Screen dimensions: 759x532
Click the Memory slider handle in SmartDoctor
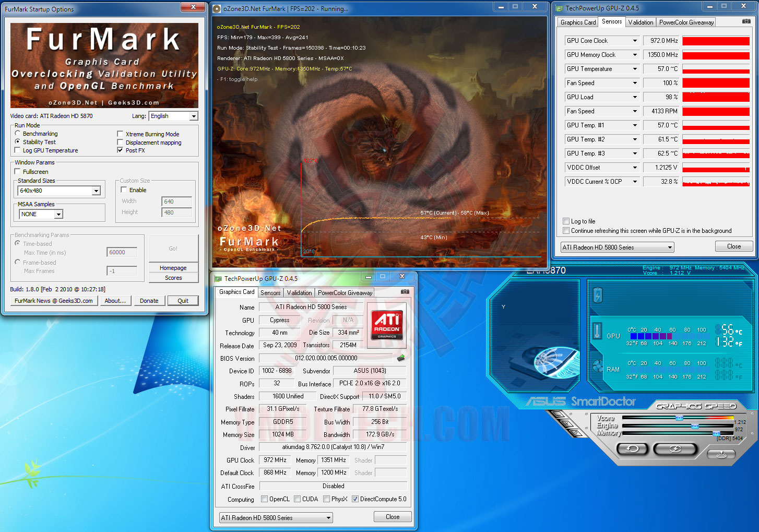tap(716, 433)
